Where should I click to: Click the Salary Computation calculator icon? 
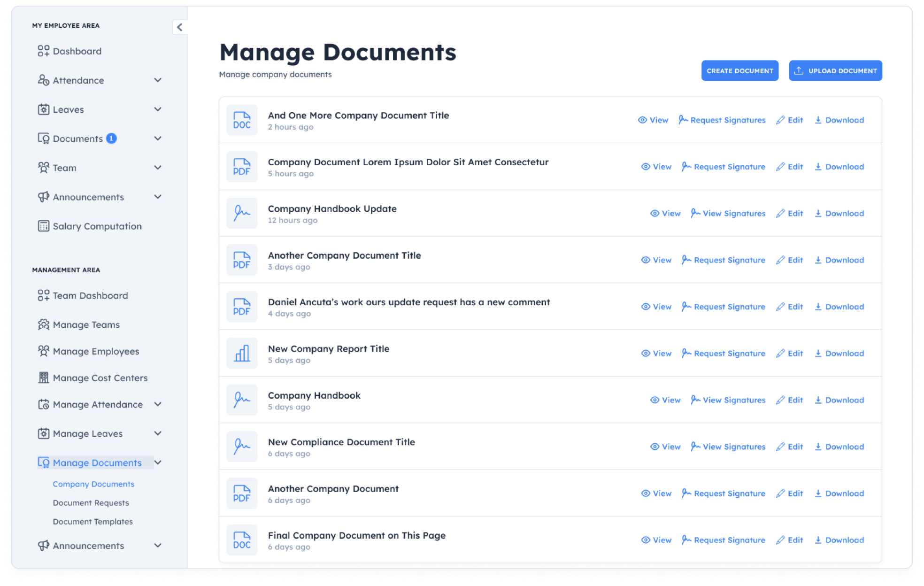pyautogui.click(x=43, y=226)
